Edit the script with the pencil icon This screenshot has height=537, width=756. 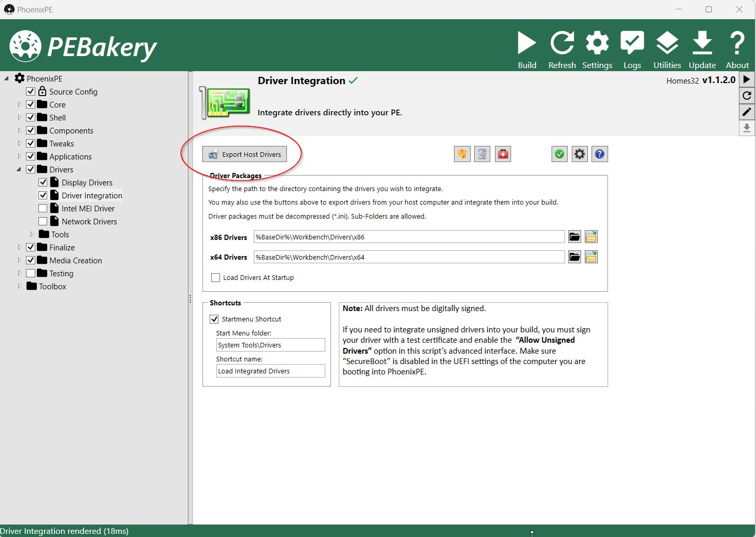click(747, 112)
